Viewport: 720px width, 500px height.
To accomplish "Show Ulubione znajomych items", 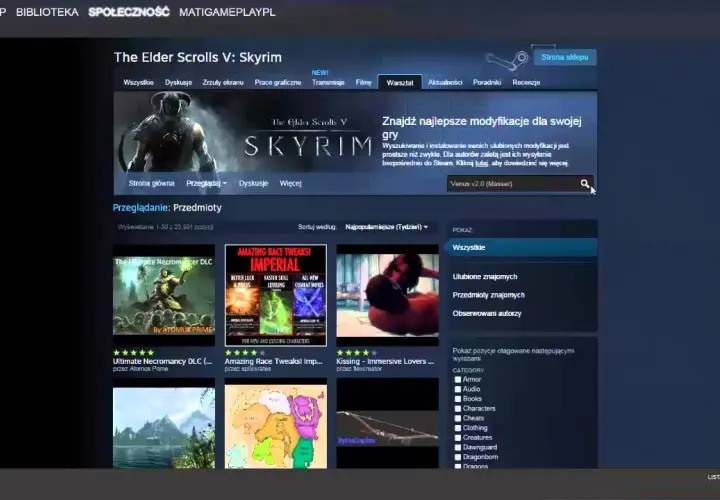I will (485, 276).
